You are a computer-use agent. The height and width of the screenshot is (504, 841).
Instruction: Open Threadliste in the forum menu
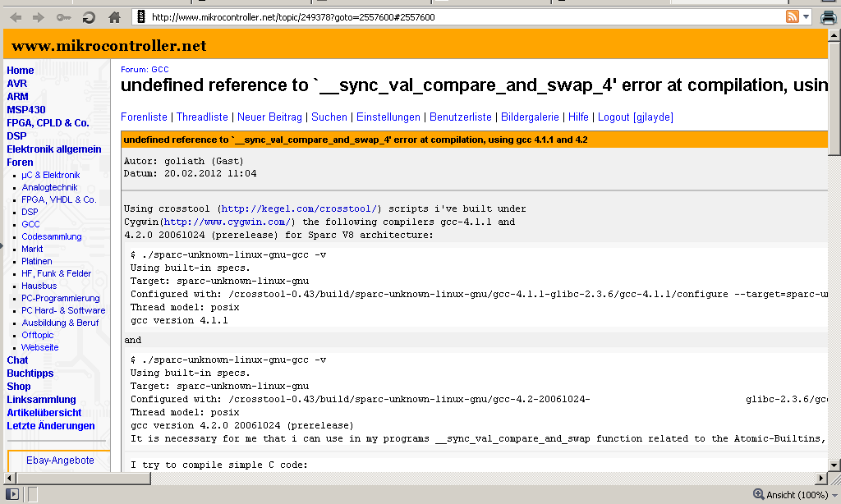click(202, 117)
